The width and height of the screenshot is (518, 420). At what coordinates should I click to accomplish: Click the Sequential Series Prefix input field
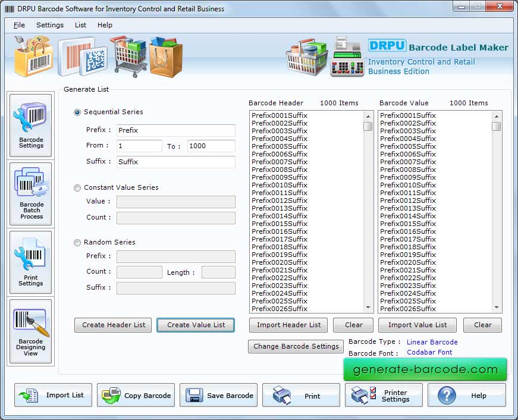pyautogui.click(x=176, y=130)
